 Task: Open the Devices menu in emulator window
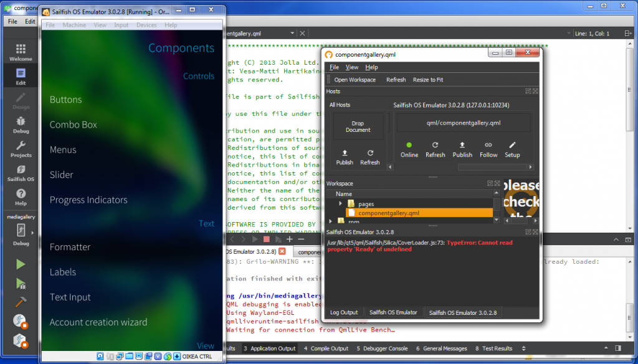[146, 25]
